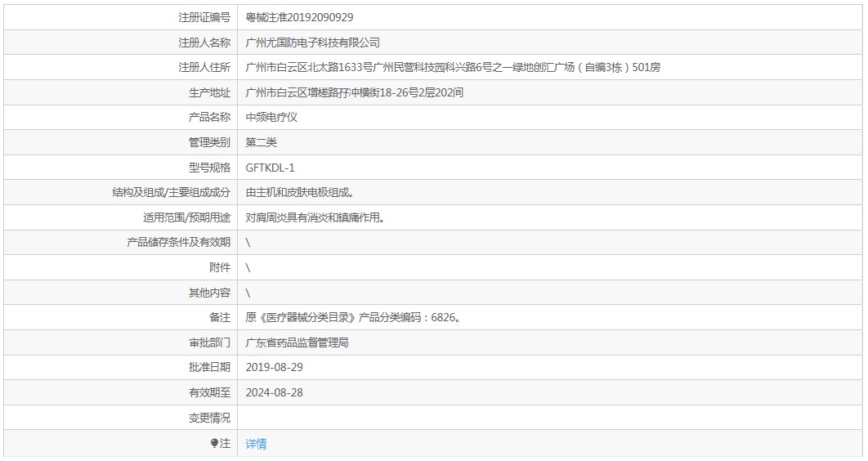868x461 pixels.
Task: Select approval department 广东省药品监督管理局
Action: [x=297, y=342]
